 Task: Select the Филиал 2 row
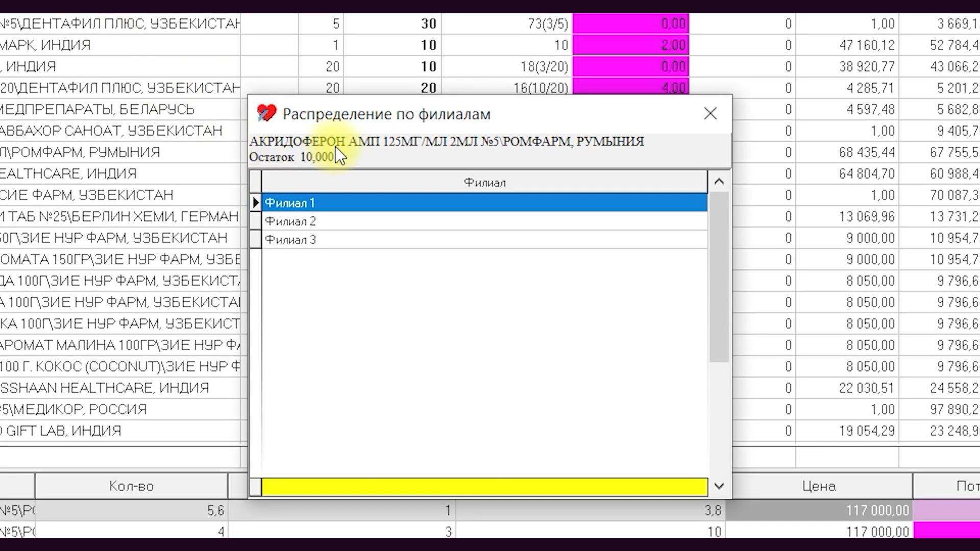coord(484,221)
